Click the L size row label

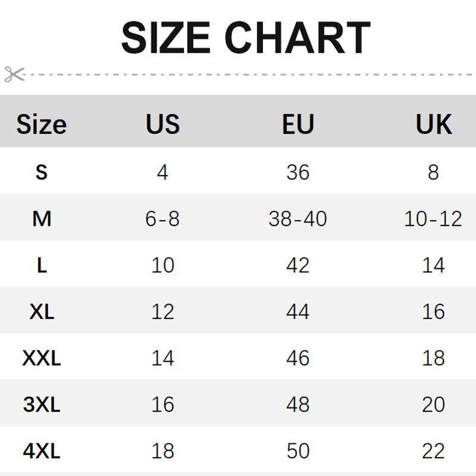41,265
